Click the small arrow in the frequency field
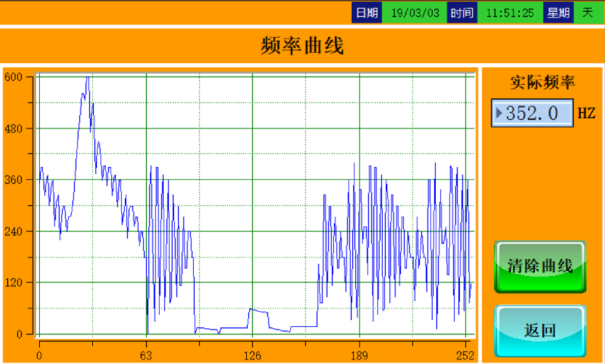This screenshot has height=364, width=605. click(x=499, y=113)
